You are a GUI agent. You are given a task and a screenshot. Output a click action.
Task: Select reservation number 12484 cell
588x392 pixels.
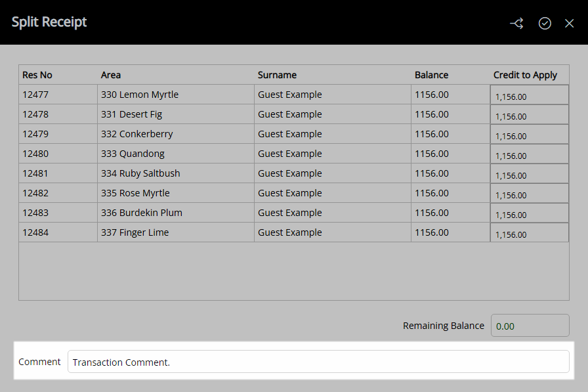click(x=58, y=232)
